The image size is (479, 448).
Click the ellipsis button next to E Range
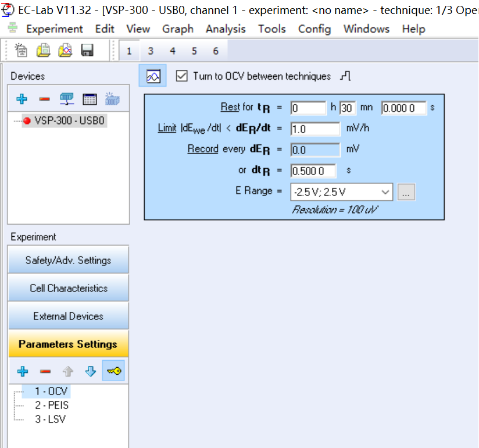point(406,191)
